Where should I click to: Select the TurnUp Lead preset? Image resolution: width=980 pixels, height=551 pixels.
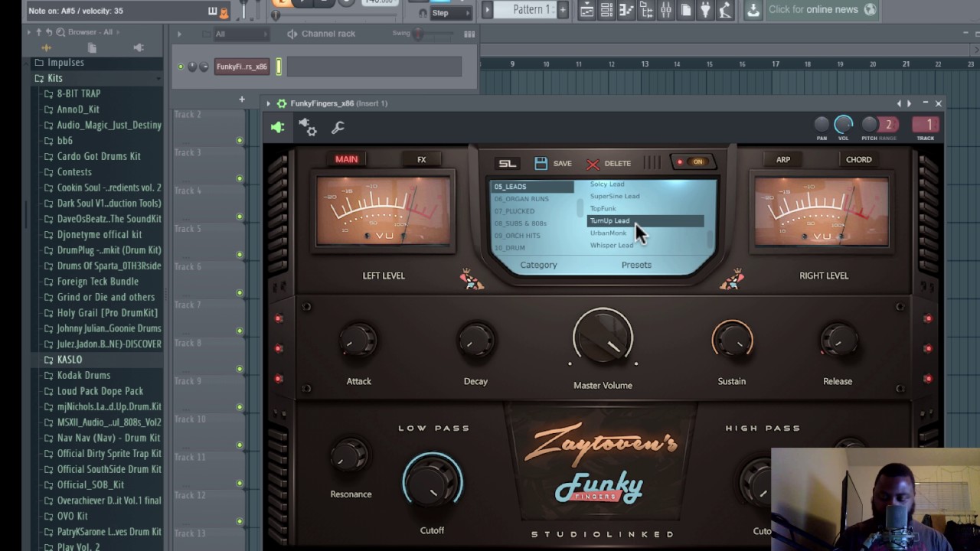(x=645, y=220)
